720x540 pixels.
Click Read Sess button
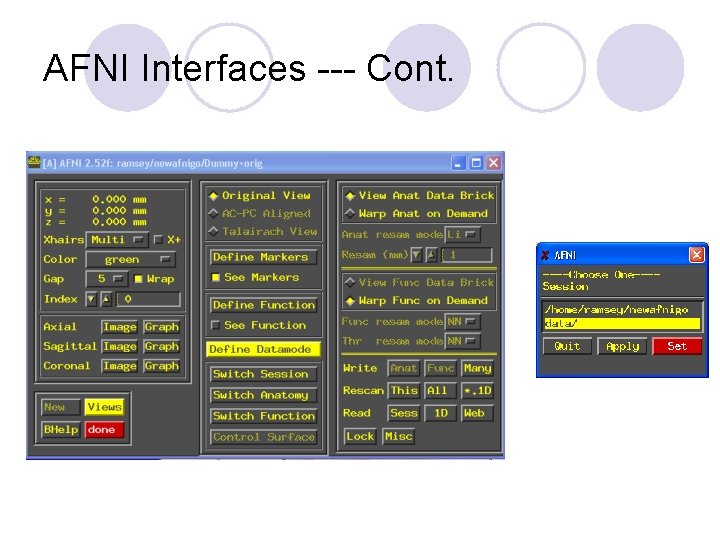pos(404,413)
